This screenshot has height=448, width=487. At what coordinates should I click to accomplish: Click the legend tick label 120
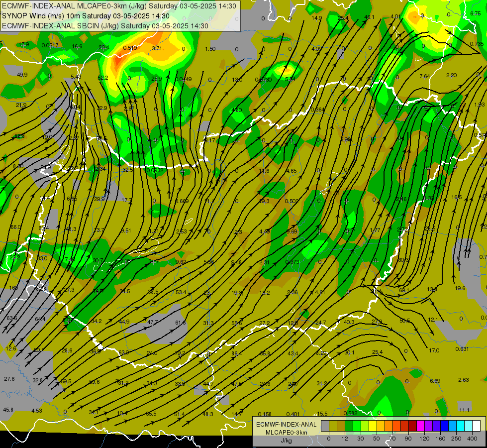424,439
